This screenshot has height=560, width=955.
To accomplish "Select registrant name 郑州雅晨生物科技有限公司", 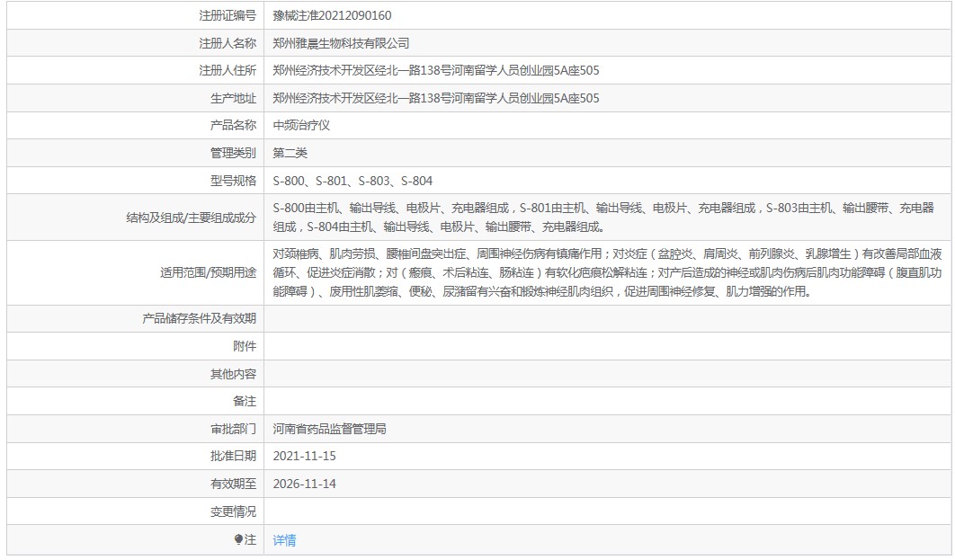I will 341,43.
